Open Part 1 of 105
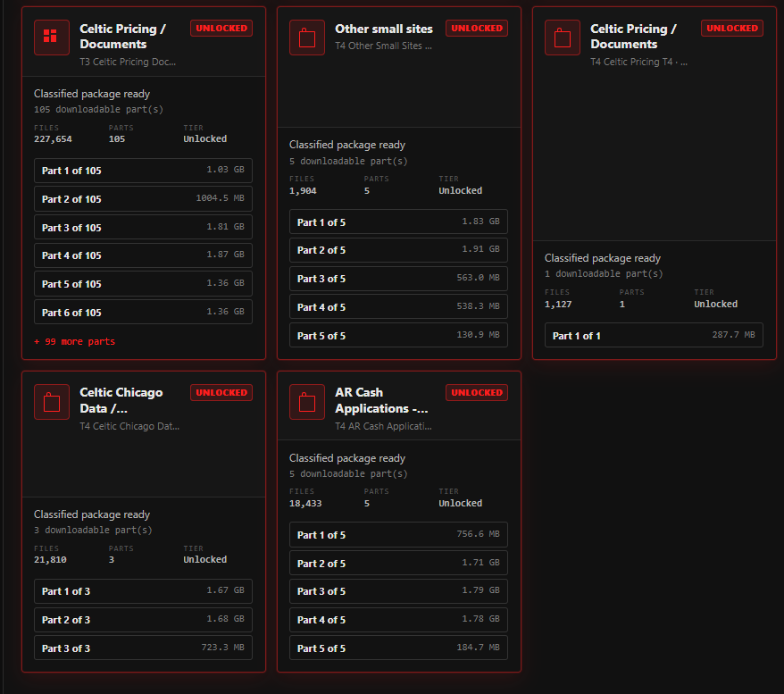This screenshot has height=694, width=784. pyautogui.click(x=143, y=171)
